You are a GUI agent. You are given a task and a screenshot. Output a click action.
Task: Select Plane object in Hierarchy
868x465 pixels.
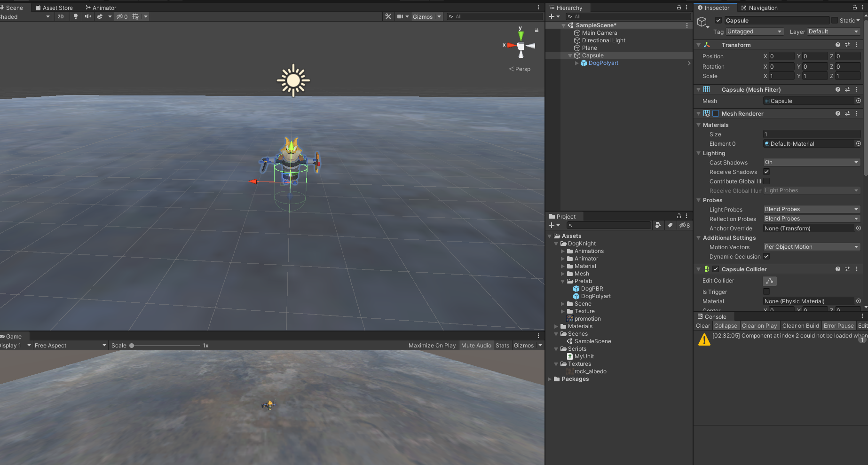[589, 48]
